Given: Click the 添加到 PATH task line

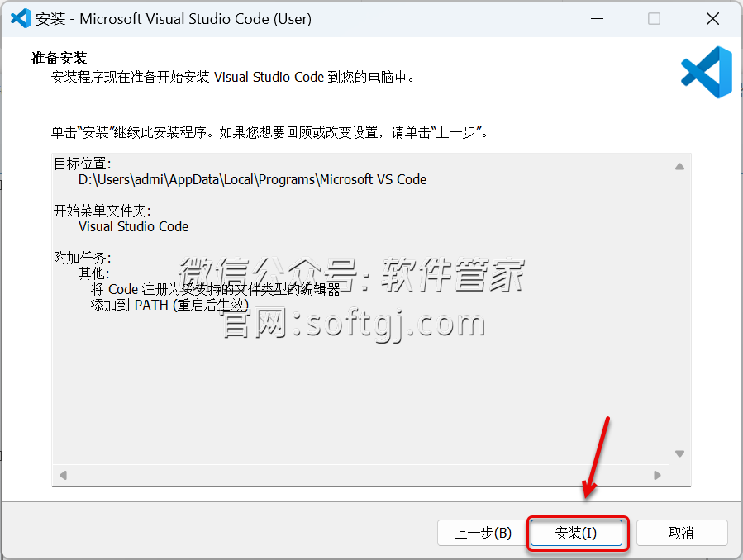Looking at the screenshot, I should coord(169,305).
